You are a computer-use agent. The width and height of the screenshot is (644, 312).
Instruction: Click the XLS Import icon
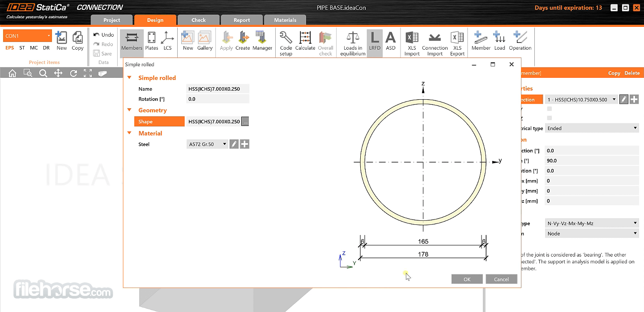click(412, 43)
